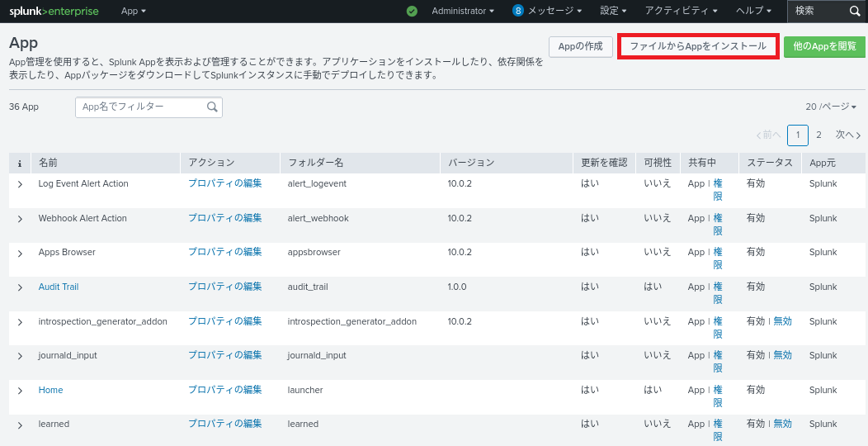This screenshot has width=868, height=446.
Task: Expand the Log Event Alert Action row
Action: pos(20,184)
